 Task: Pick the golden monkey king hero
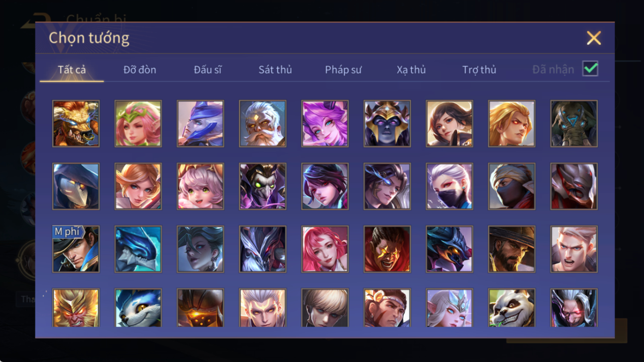pos(76,308)
